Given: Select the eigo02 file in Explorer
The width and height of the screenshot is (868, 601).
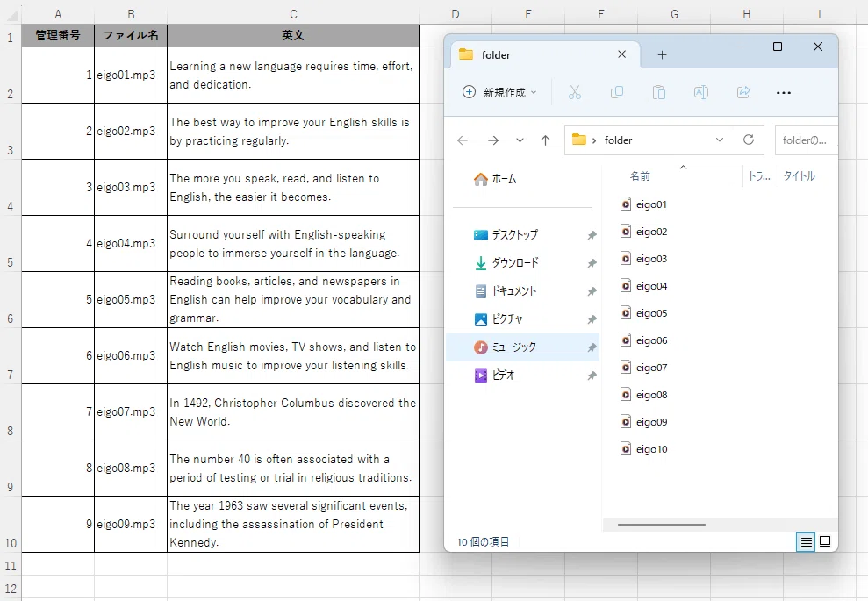Looking at the screenshot, I should coord(644,232).
